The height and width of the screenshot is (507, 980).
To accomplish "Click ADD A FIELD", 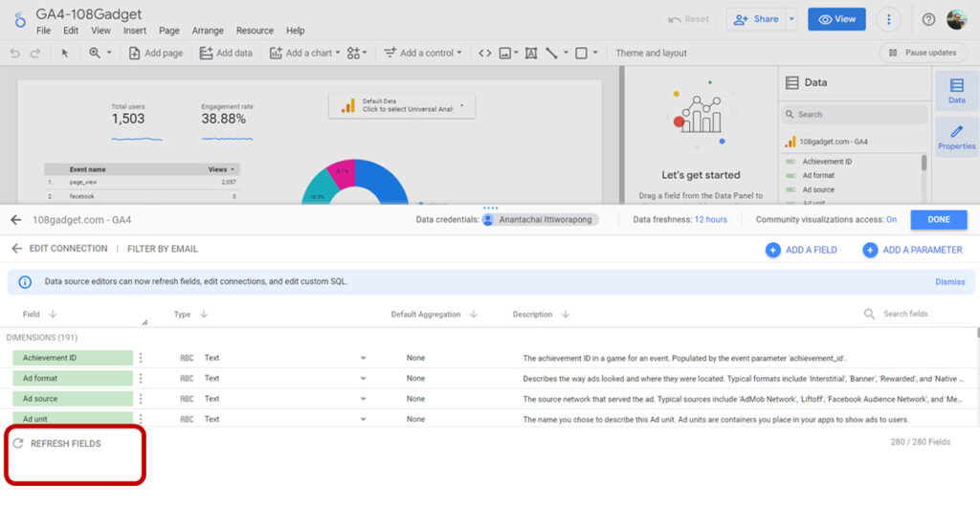I will 801,250.
